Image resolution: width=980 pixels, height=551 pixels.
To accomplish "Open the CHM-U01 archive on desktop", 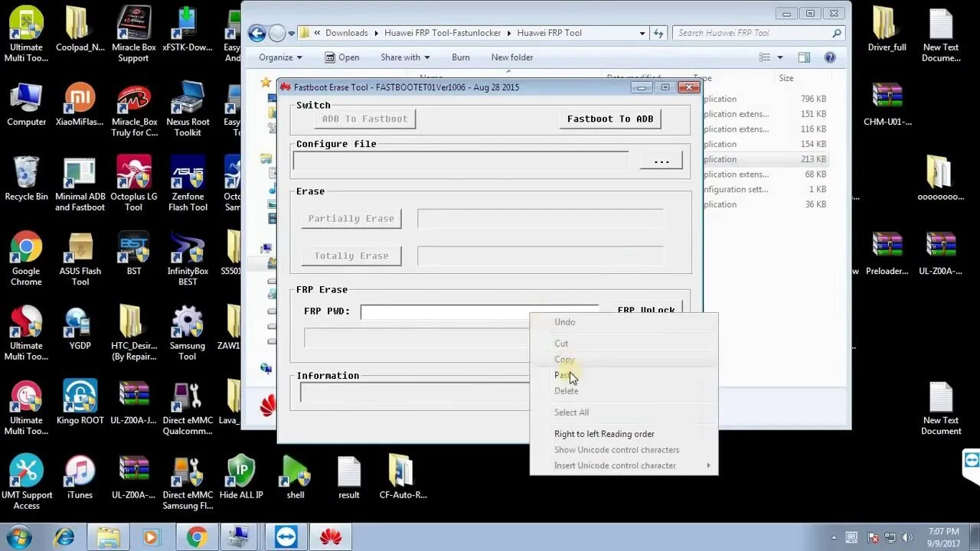I will (x=887, y=104).
